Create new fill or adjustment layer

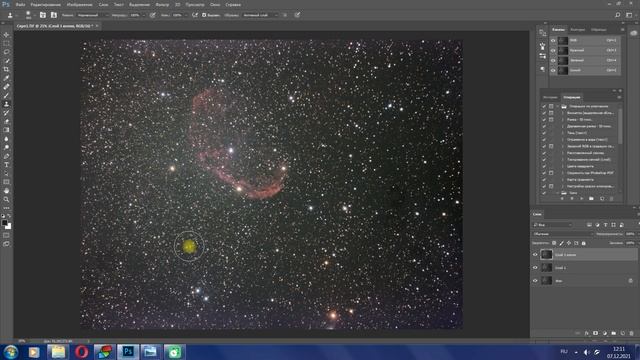click(604, 333)
